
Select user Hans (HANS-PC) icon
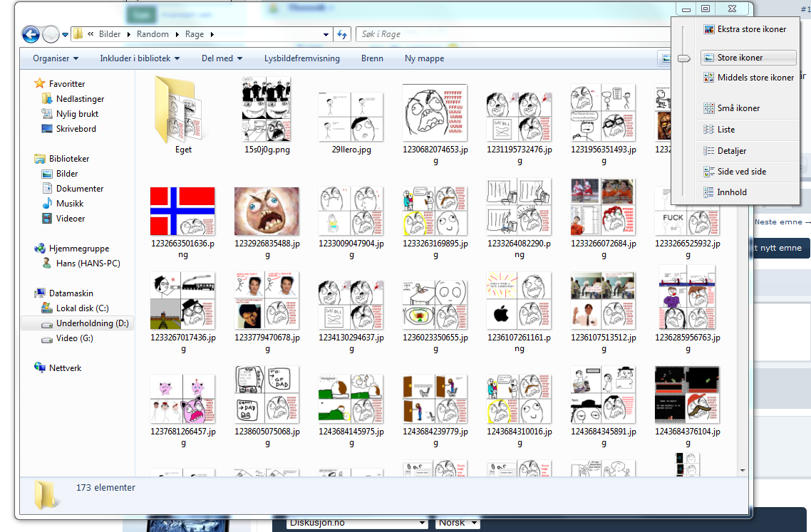click(47, 264)
